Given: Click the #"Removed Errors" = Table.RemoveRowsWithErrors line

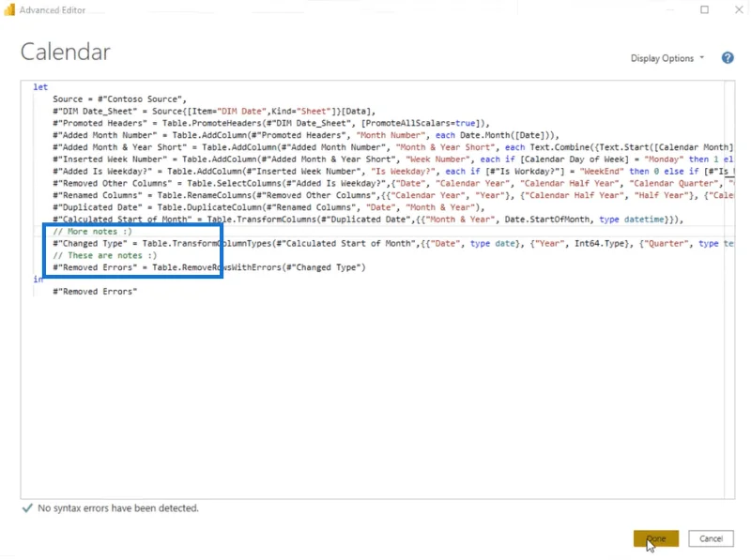Looking at the screenshot, I should [208, 267].
